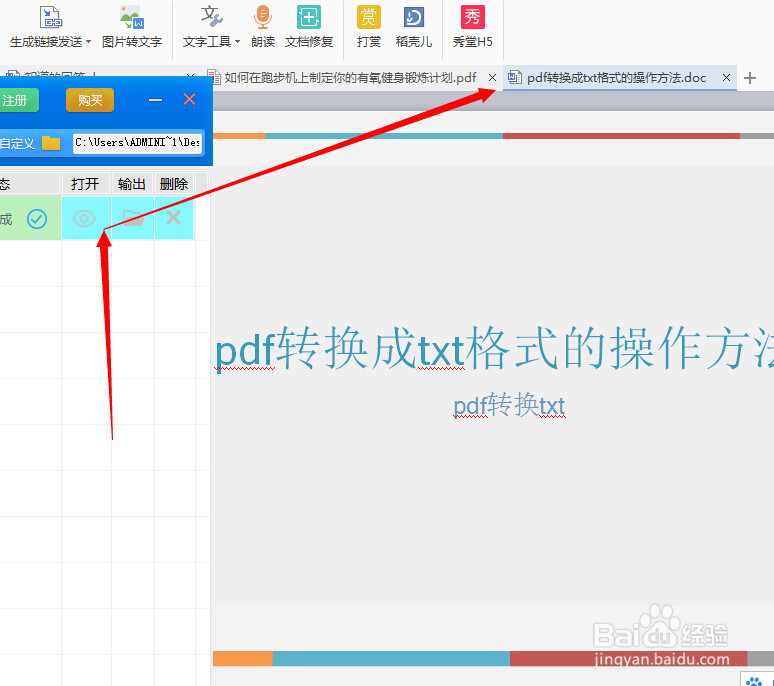
Task: Click the 生成链接发送 icon
Action: [x=50, y=18]
